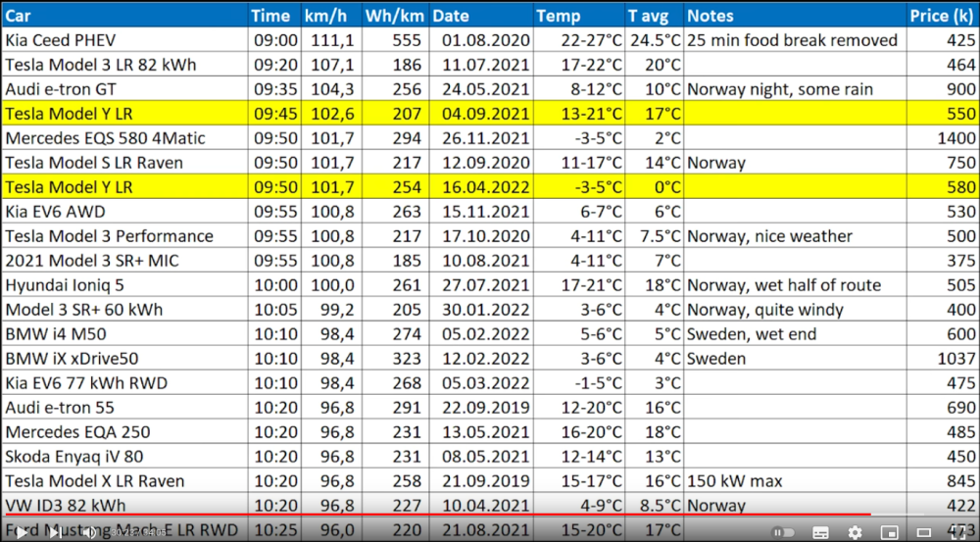
Task: Click the note '150 kW max'
Action: coord(734,480)
